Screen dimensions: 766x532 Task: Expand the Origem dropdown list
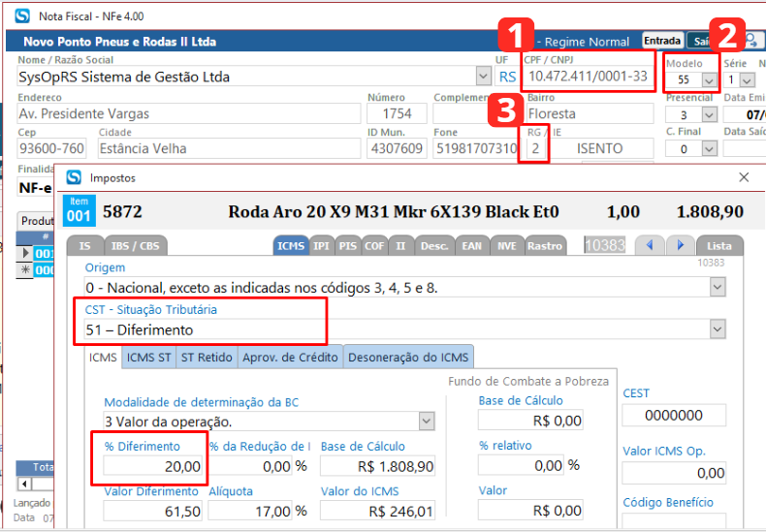[718, 287]
